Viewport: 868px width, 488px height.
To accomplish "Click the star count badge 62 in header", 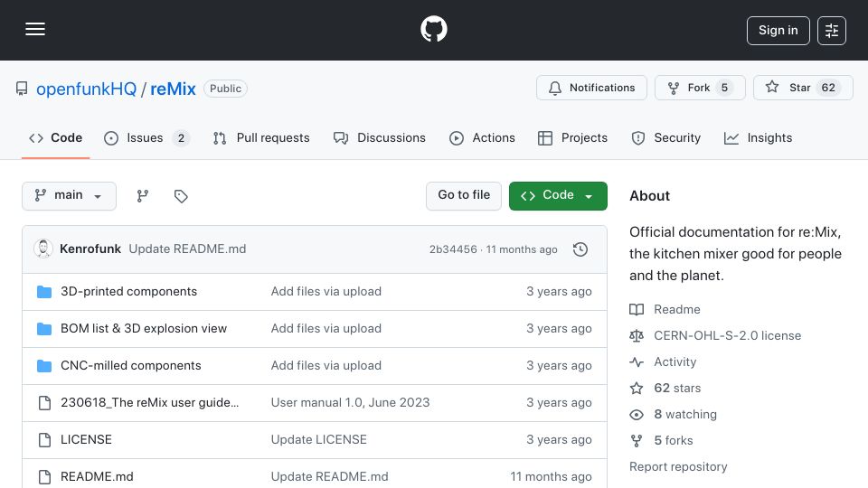I will [828, 88].
